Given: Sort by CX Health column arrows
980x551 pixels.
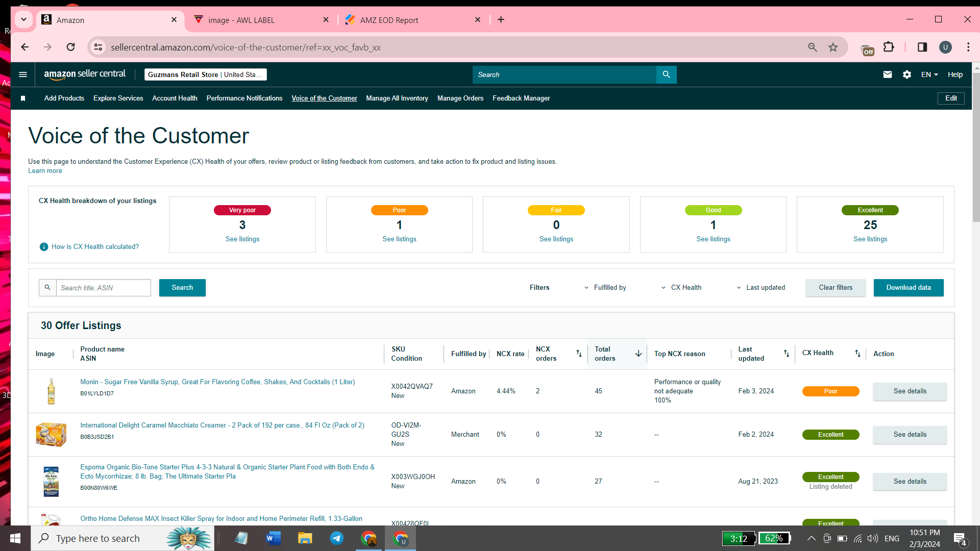Looking at the screenshot, I should [x=857, y=354].
